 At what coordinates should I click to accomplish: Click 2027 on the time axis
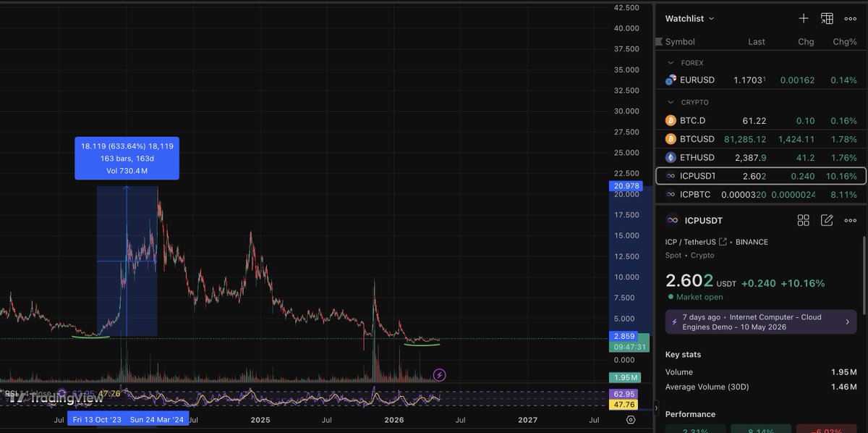pos(528,419)
